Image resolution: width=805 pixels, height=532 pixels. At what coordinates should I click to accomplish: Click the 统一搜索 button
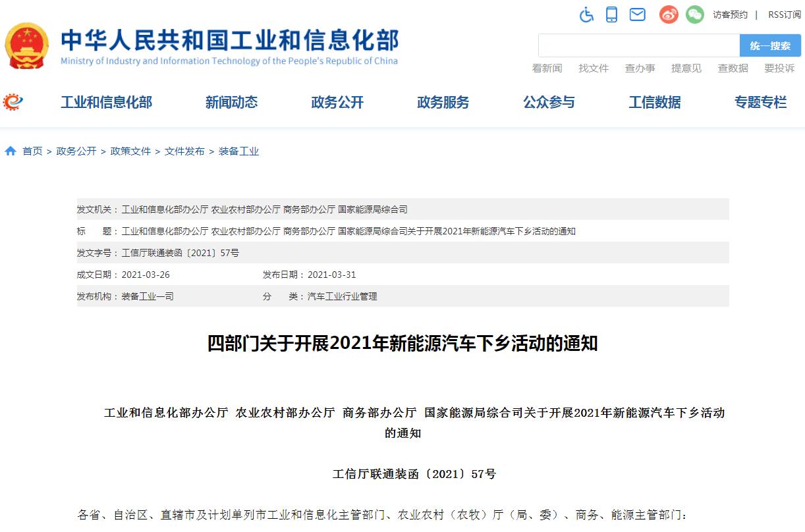[x=770, y=45]
